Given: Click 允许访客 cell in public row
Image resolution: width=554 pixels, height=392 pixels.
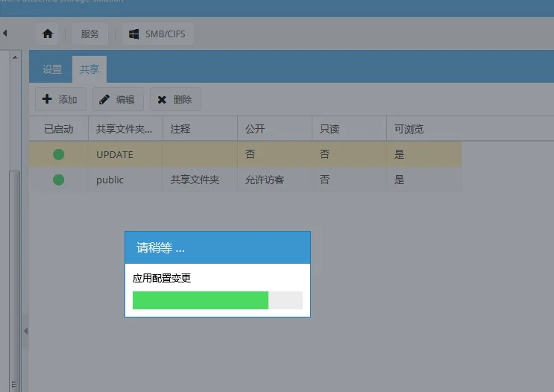Looking at the screenshot, I should tap(274, 180).
